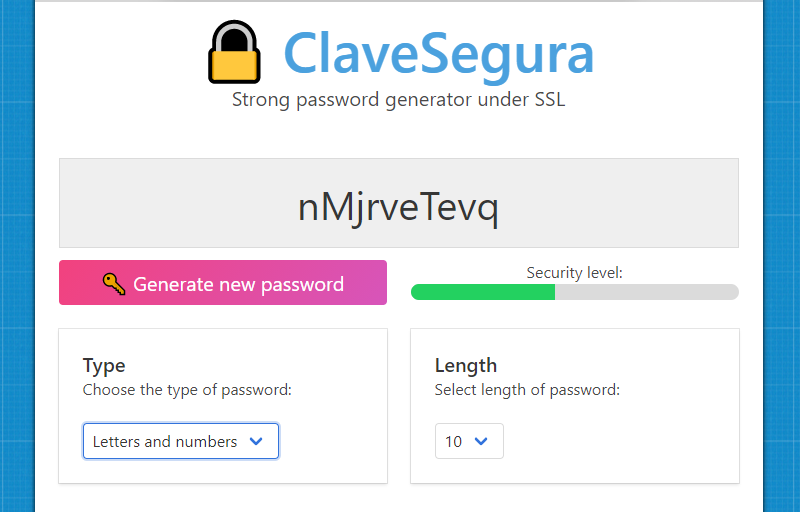Click the gray unfilled part of security bar

(x=646, y=292)
